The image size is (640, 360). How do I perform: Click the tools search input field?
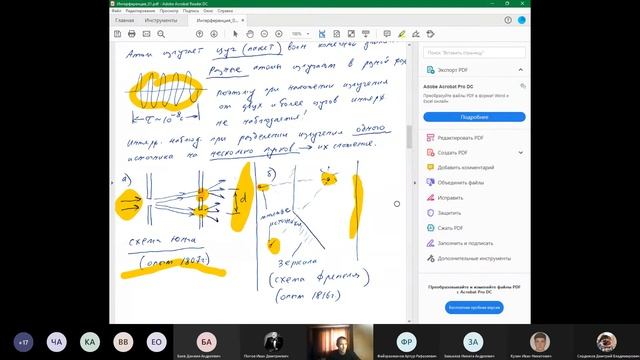pyautogui.click(x=474, y=53)
